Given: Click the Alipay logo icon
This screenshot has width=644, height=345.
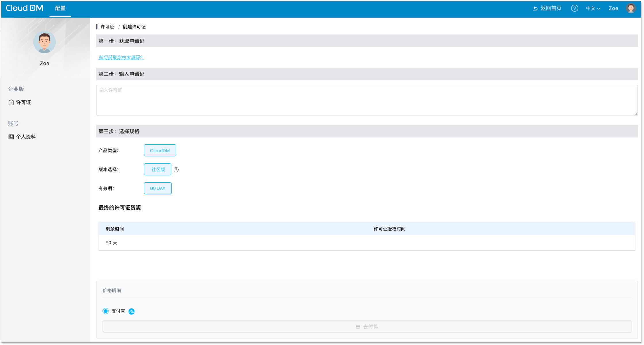Looking at the screenshot, I should [132, 311].
